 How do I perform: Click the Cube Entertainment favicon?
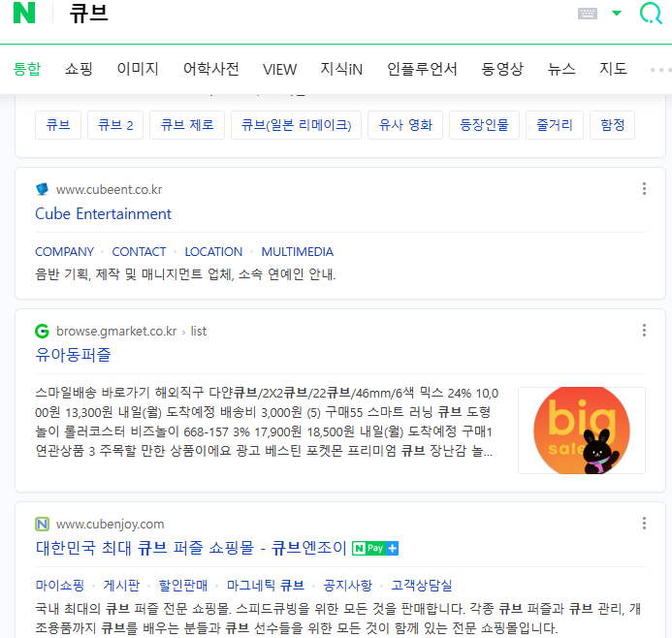coord(42,189)
